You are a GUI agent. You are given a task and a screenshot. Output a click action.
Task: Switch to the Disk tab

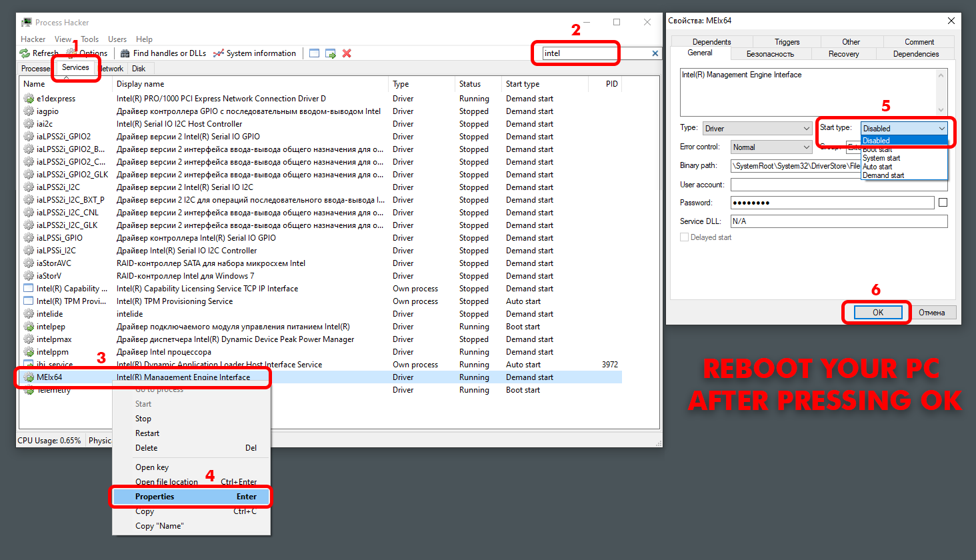tap(139, 69)
